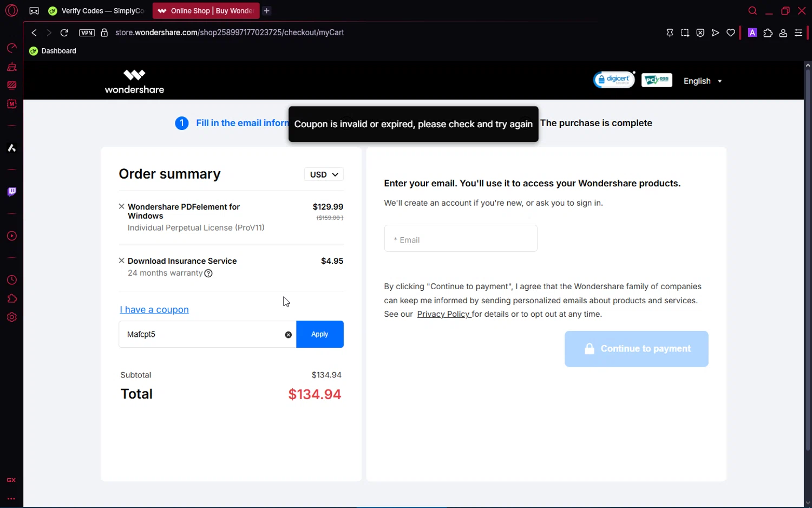Open the Dashboard bookmark
Viewport: 812px width, 508px height.
(53, 51)
